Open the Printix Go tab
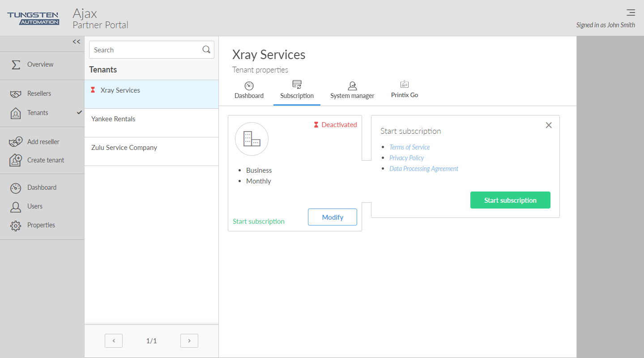 404,90
